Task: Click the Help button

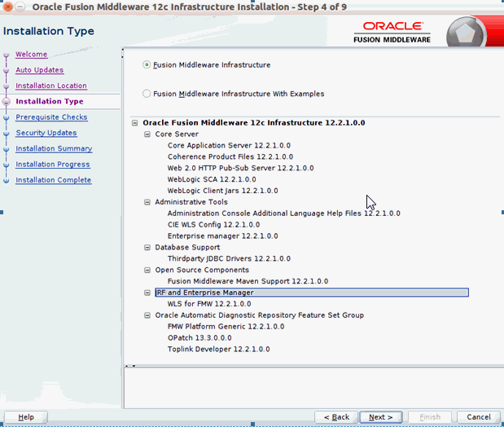Action: coord(26,417)
